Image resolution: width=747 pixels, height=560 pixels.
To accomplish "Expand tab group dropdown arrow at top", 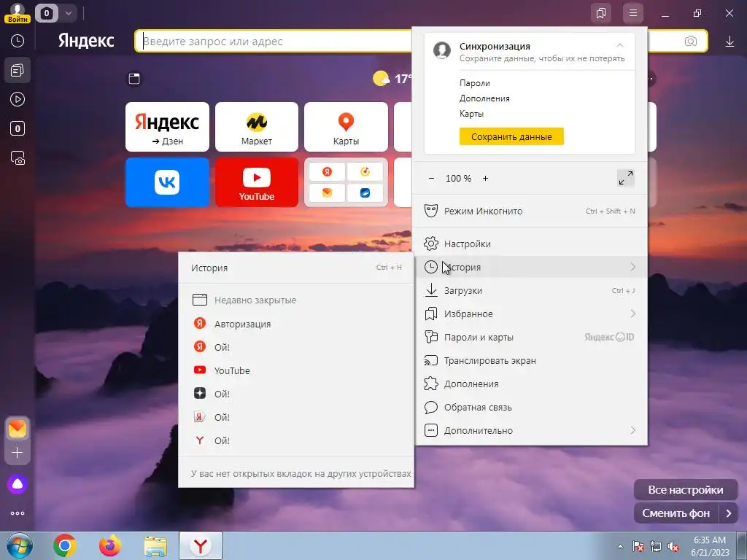I will pos(68,13).
